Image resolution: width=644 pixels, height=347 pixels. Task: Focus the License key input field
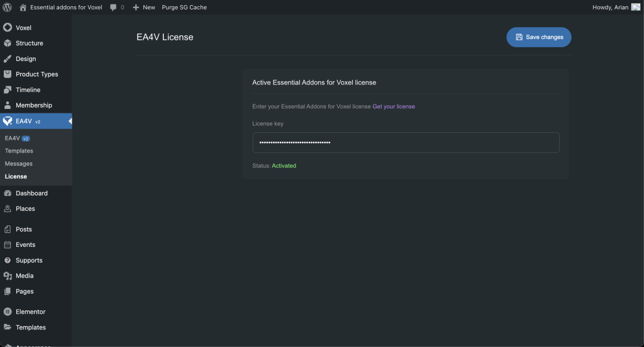406,142
